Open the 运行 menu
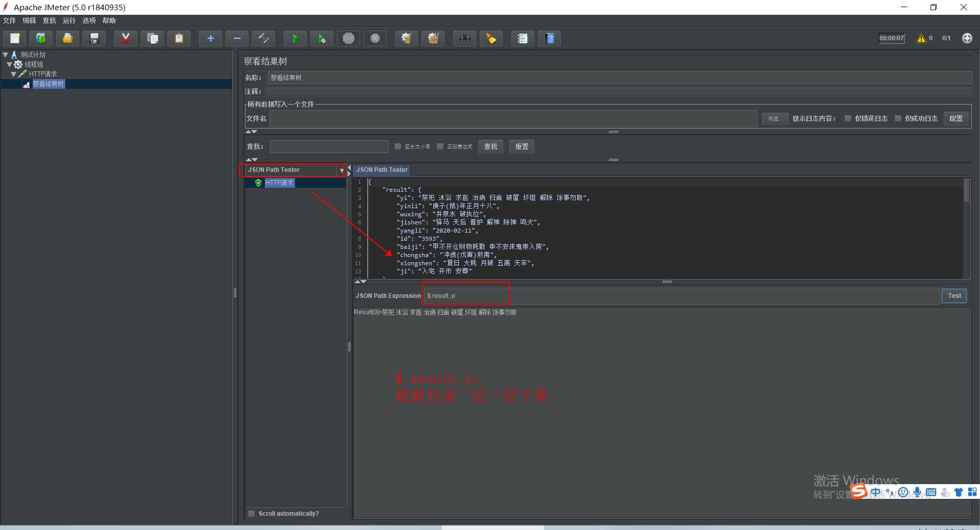This screenshot has height=530, width=980. click(x=69, y=20)
